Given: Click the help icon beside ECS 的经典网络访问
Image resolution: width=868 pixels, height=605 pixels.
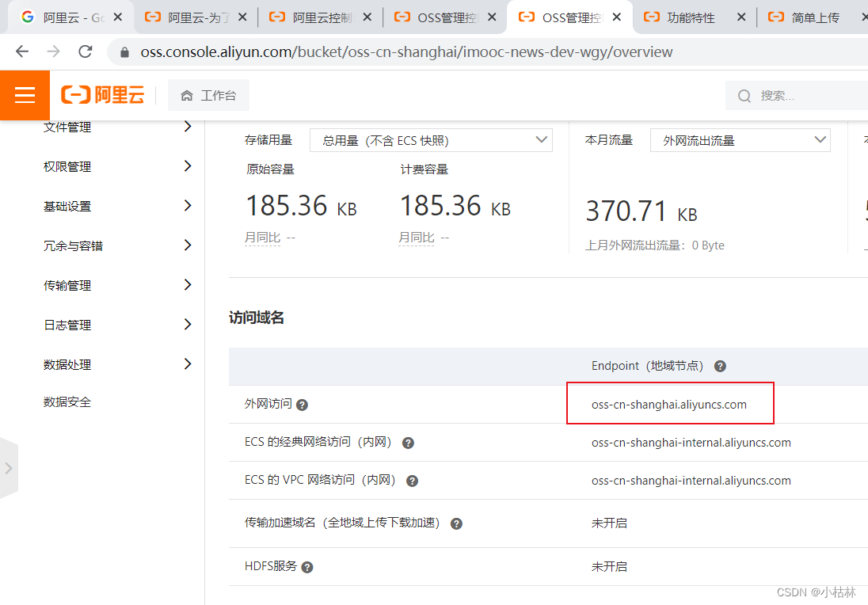Looking at the screenshot, I should [x=408, y=443].
